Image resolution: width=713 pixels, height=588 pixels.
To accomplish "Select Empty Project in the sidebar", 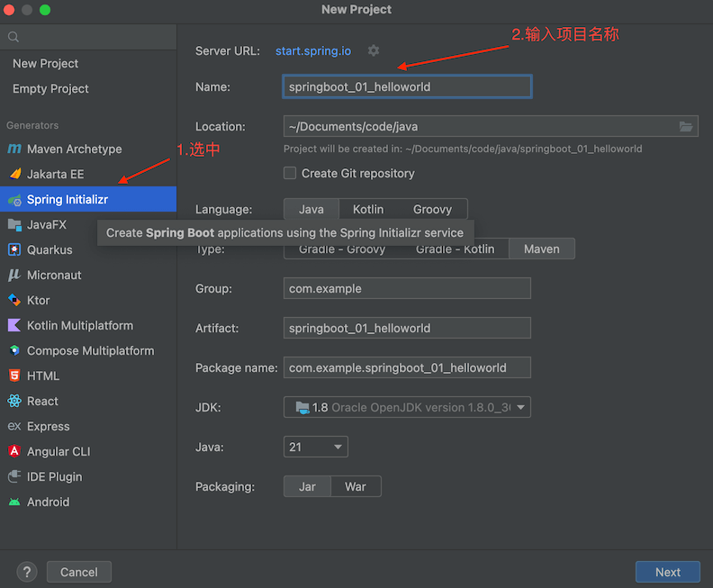I will (50, 89).
